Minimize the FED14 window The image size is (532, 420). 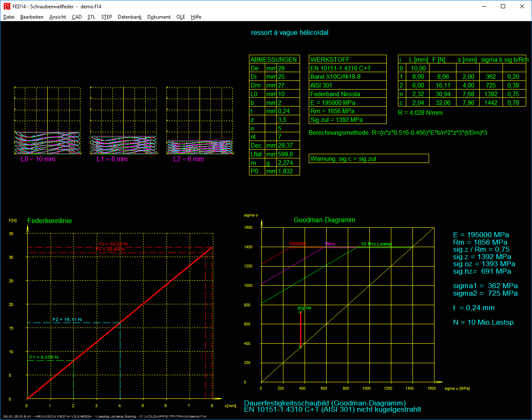click(x=484, y=6)
